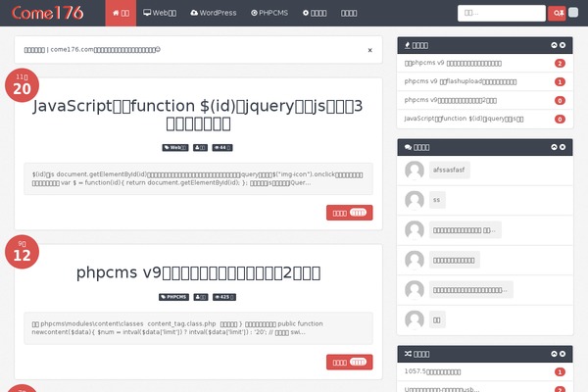Image resolution: width=588 pixels, height=392 pixels.
Task: Click the pen icon in first sidebar panel header
Action: click(408, 45)
